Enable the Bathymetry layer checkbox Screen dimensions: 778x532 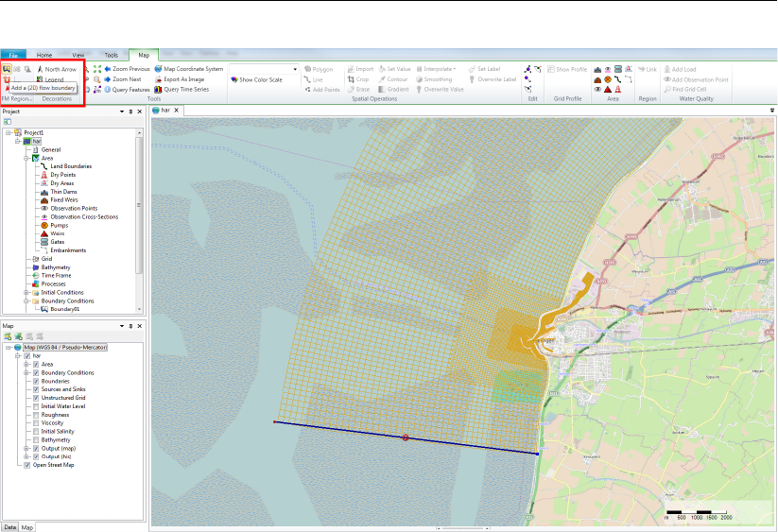[36, 439]
